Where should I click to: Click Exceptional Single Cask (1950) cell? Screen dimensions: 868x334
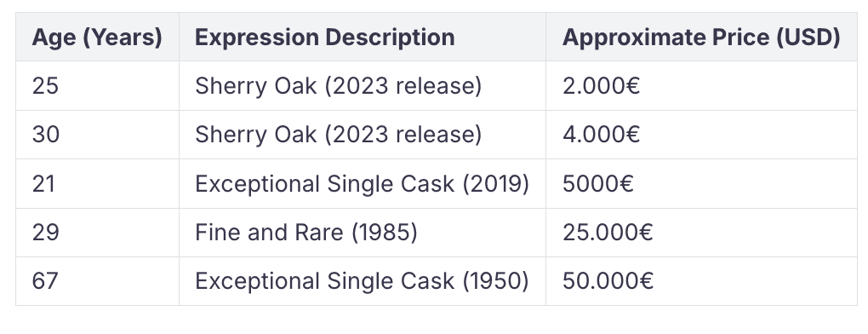click(363, 281)
